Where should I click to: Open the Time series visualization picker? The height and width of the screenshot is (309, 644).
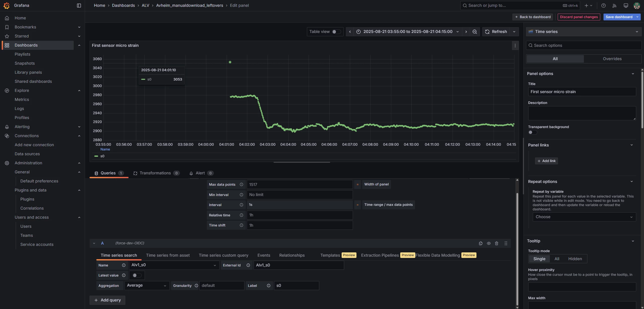pyautogui.click(x=583, y=32)
